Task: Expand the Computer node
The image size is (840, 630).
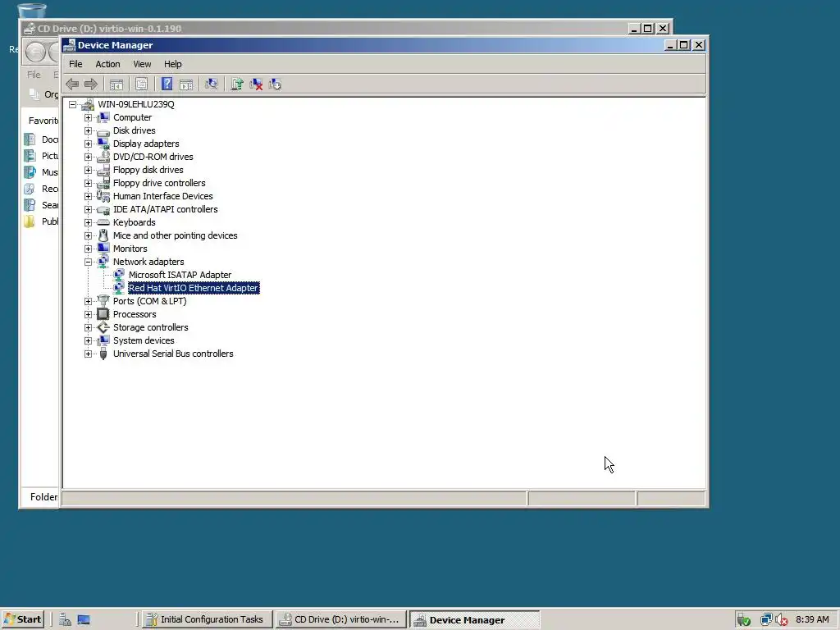Action: (89, 117)
